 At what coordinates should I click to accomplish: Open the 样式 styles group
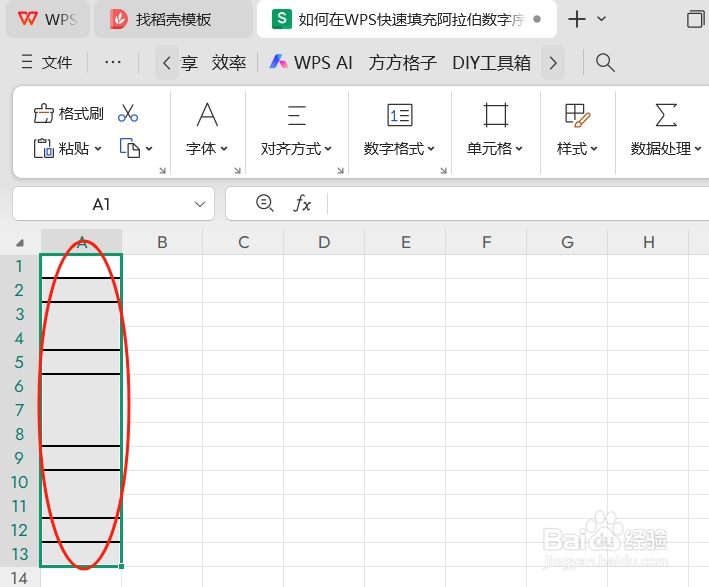(x=577, y=129)
